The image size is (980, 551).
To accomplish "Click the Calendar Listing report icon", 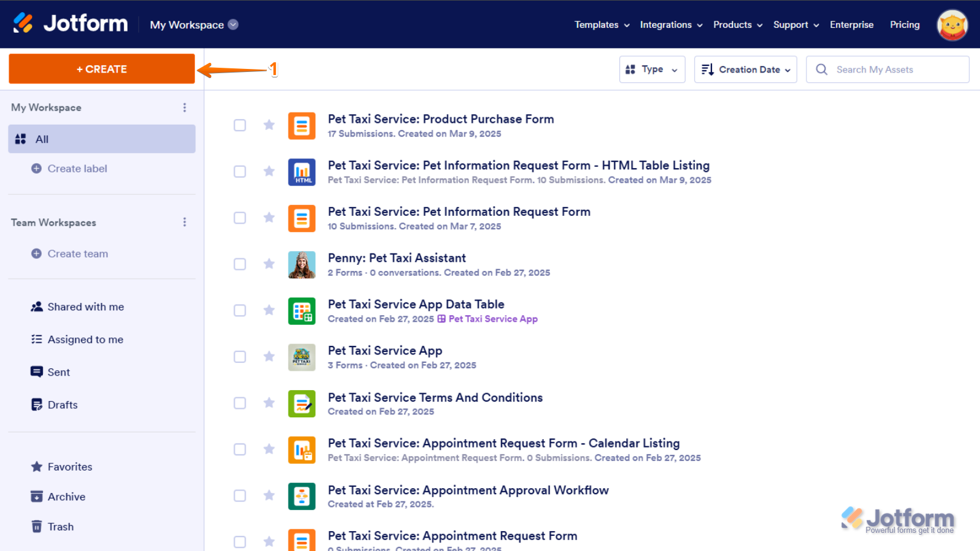I will [301, 449].
